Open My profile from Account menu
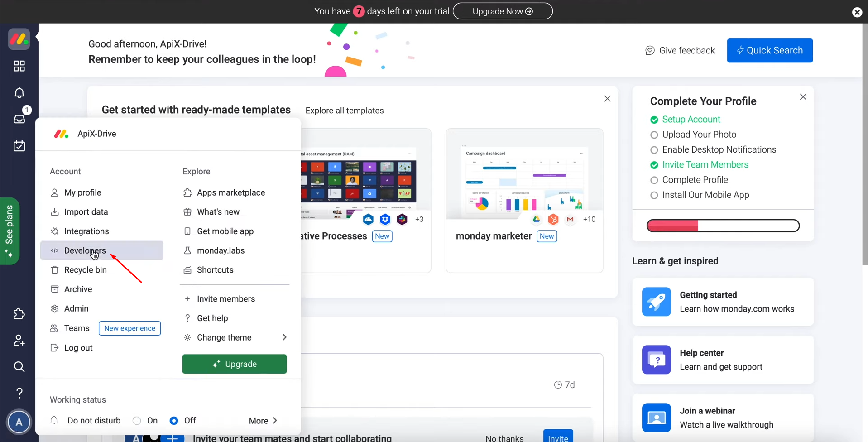The height and width of the screenshot is (442, 868). pos(101,192)
